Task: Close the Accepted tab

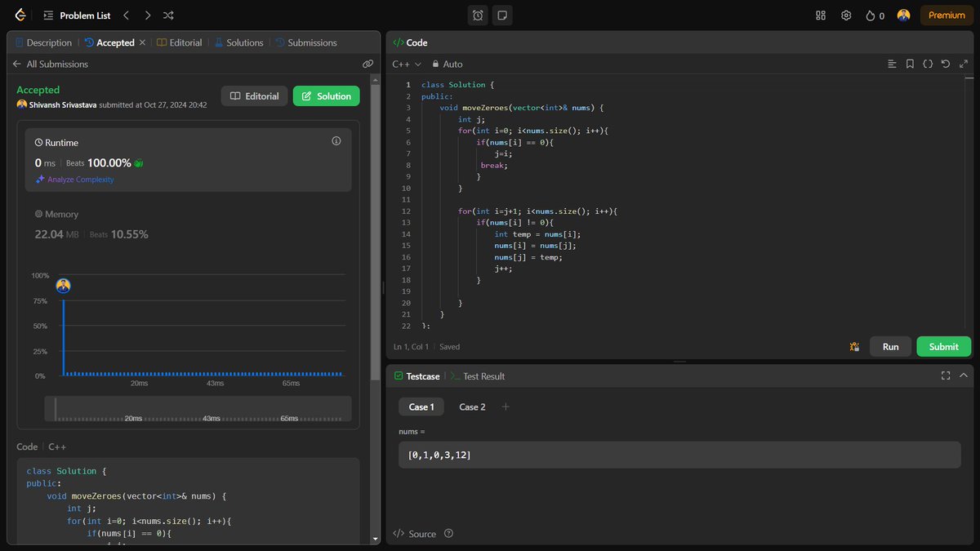Action: click(x=142, y=42)
